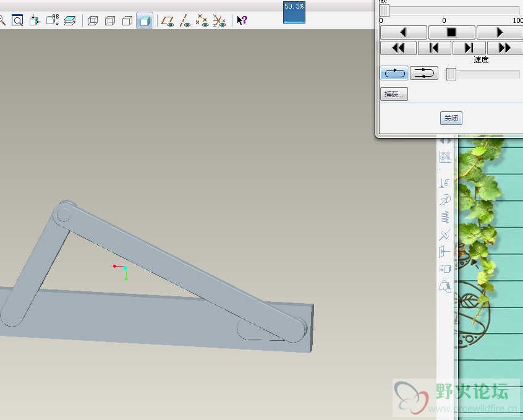Open the saved view list dropdown
The width and height of the screenshot is (523, 420).
coord(53,20)
